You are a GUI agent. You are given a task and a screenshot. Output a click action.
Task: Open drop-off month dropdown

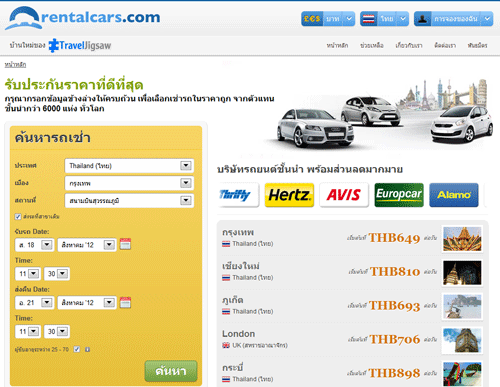pyautogui.click(x=87, y=303)
